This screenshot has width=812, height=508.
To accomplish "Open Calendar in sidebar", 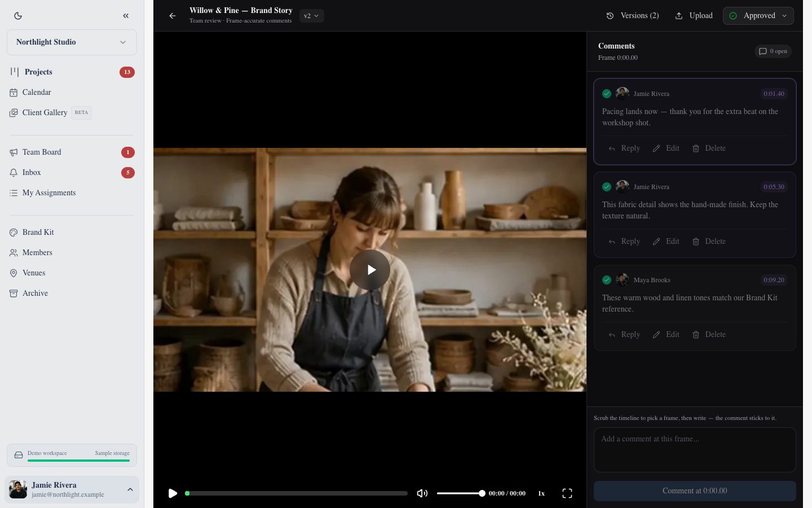I will [x=72, y=92].
